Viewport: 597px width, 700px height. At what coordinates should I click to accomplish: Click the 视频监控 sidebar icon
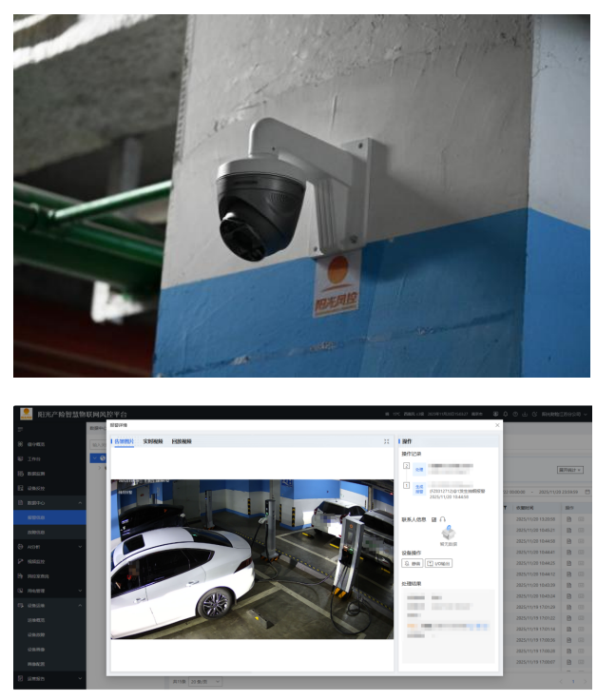(20, 562)
